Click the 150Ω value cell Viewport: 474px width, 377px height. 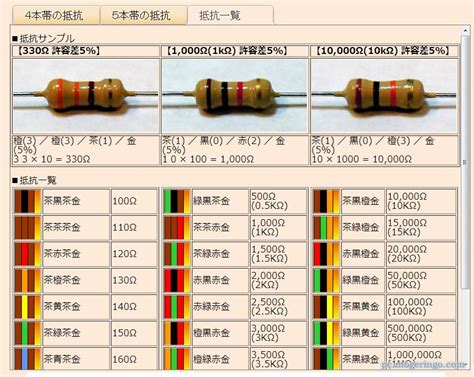pyautogui.click(x=134, y=333)
